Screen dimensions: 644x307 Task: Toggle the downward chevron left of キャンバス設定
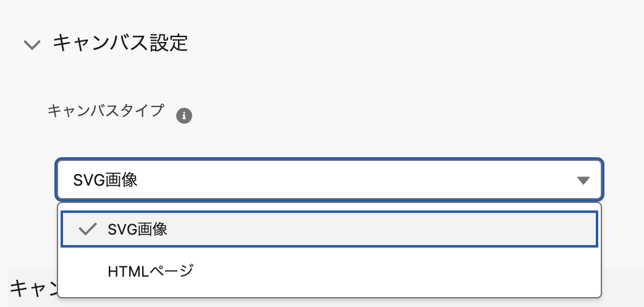(x=32, y=45)
